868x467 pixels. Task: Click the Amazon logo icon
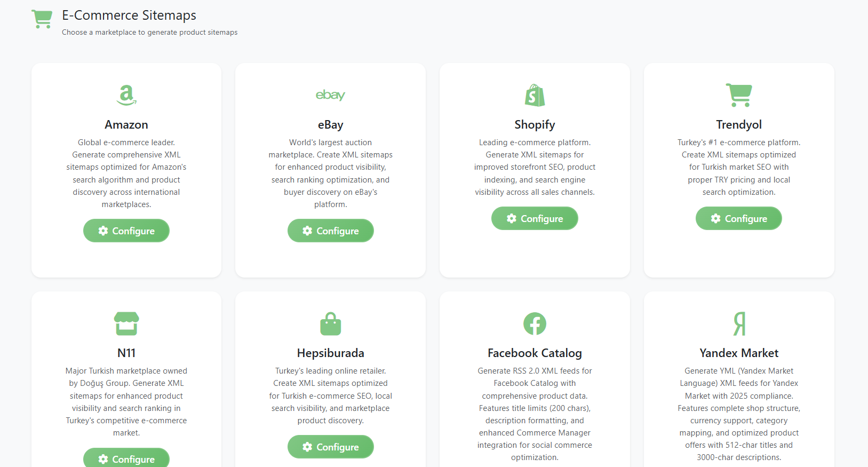[126, 96]
